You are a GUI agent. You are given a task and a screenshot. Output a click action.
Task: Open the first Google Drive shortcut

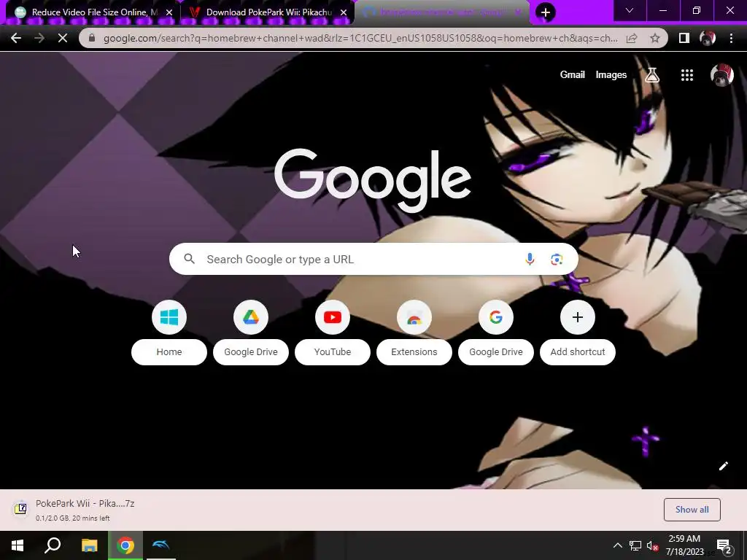pos(251,332)
